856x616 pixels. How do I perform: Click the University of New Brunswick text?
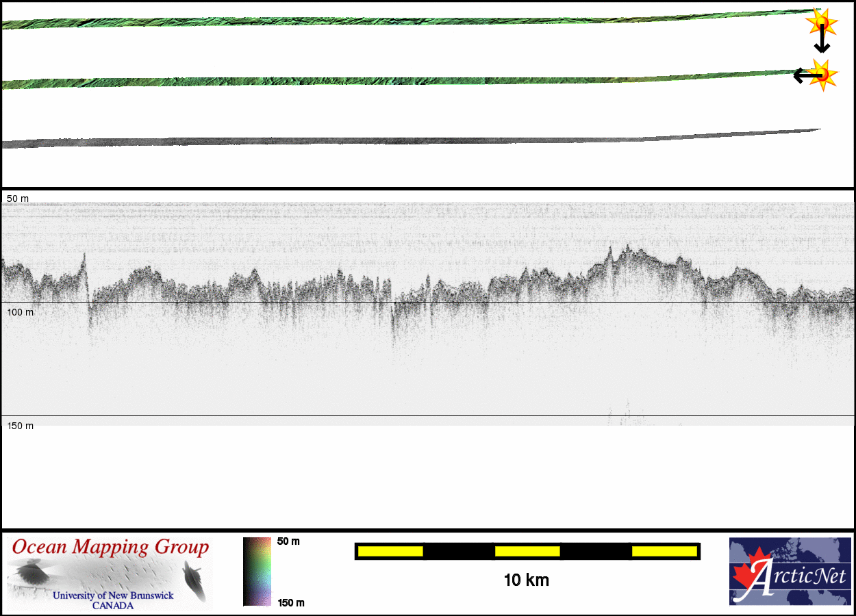click(x=113, y=595)
